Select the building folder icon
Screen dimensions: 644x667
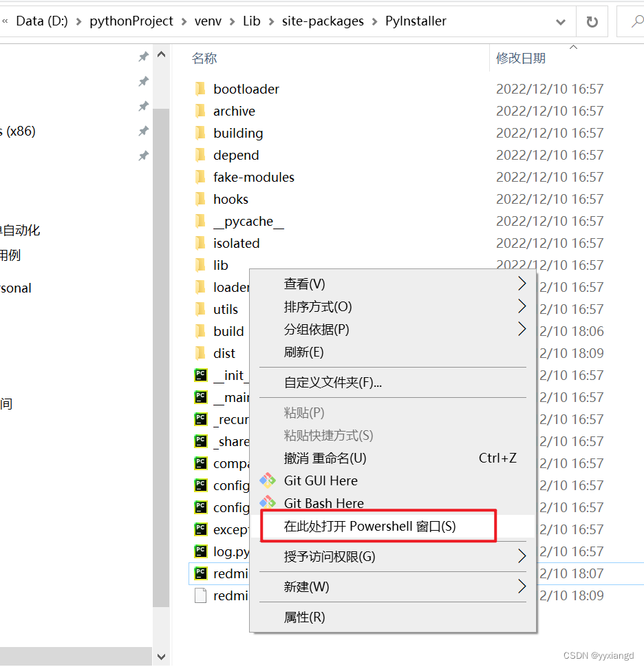(200, 133)
